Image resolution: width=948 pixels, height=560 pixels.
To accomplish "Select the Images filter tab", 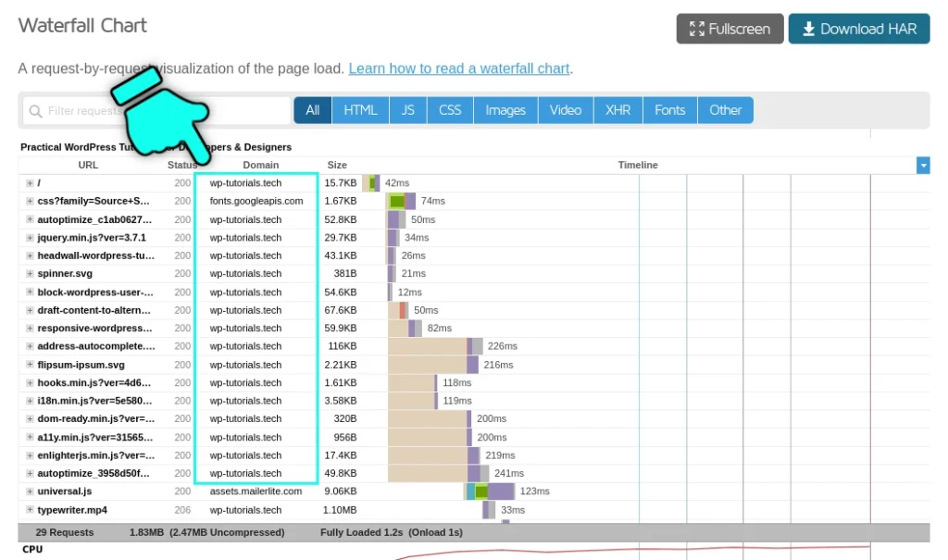I will [505, 109].
